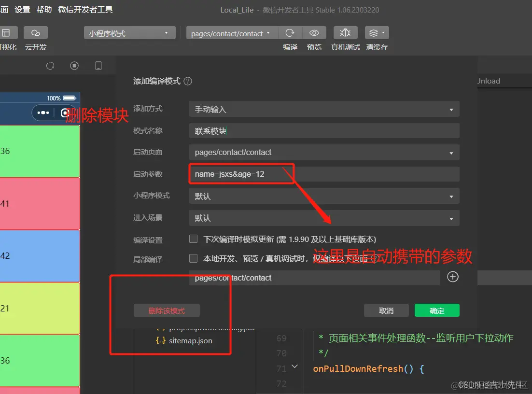Click the 预览 preview eye icon
The image size is (532, 394).
click(314, 33)
